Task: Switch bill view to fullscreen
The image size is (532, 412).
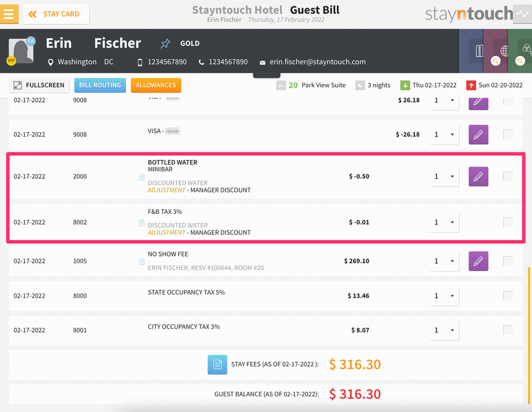Action: tap(39, 85)
